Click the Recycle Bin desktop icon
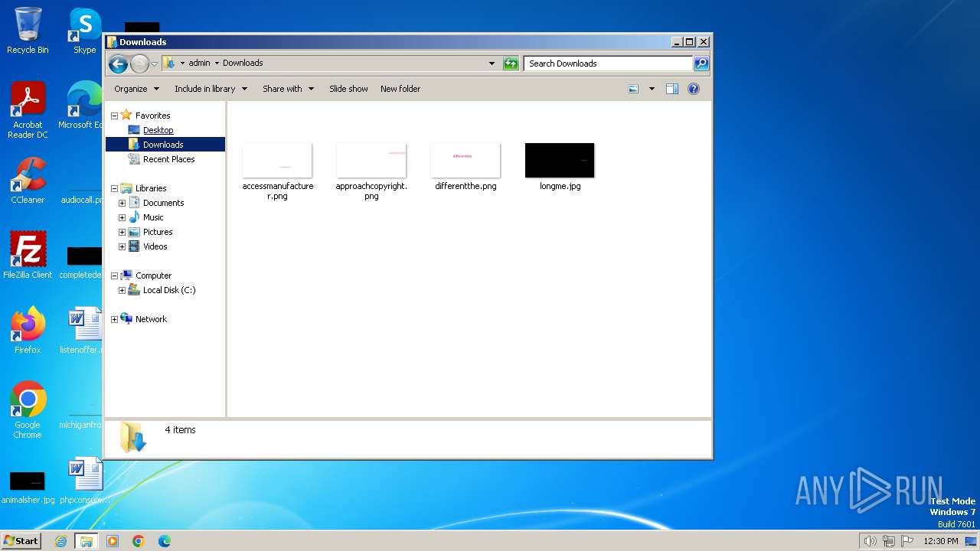This screenshot has height=551, width=980. pyautogui.click(x=28, y=31)
